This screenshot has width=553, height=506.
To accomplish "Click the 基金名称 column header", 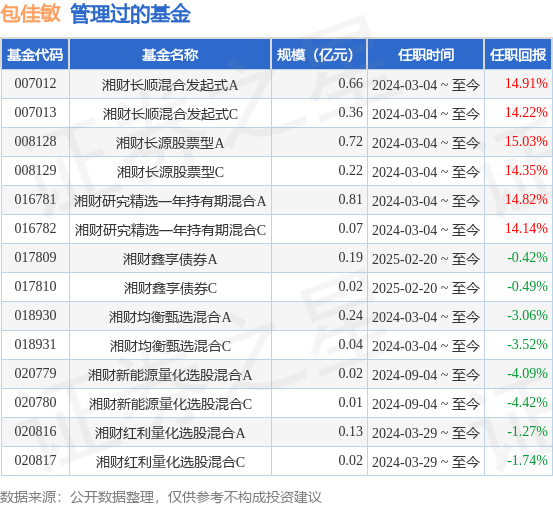I will (170, 55).
